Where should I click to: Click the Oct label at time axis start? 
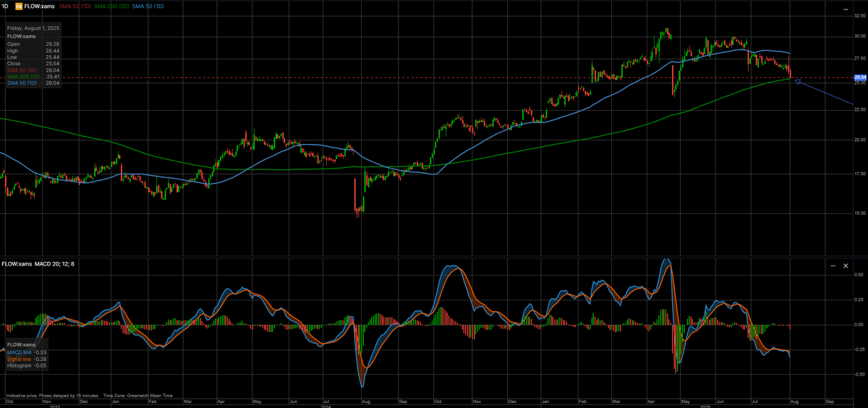(x=9, y=400)
